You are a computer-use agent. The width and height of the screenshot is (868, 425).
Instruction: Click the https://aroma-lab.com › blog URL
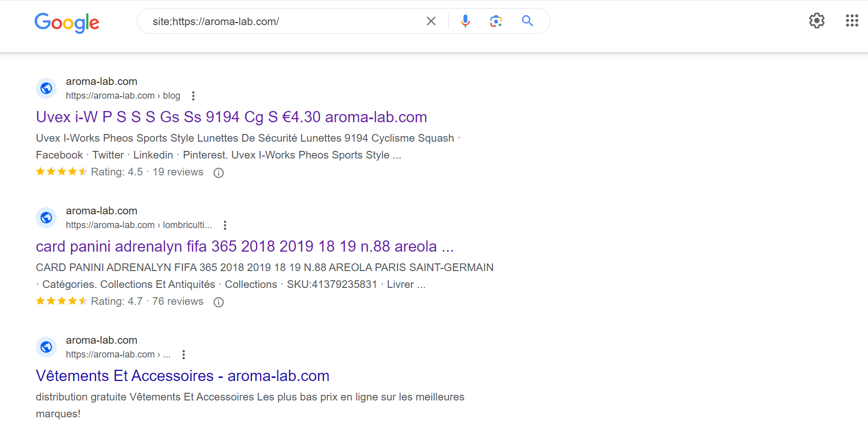(x=123, y=96)
